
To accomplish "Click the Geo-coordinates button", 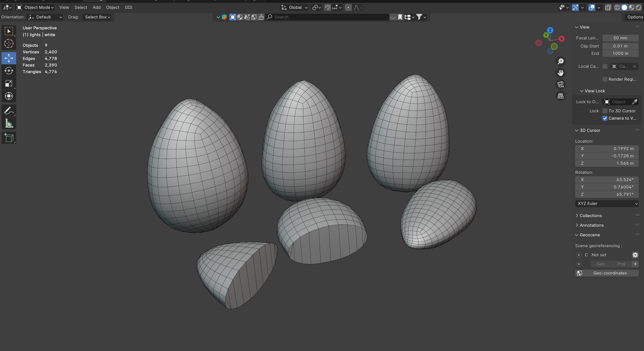I will click(x=607, y=273).
